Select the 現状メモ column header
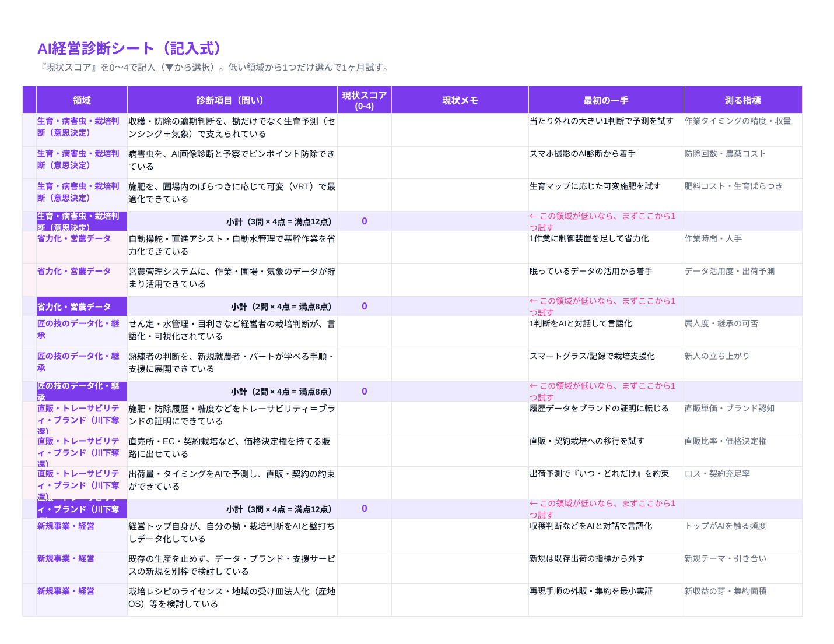The height and width of the screenshot is (644, 834). pyautogui.click(x=460, y=100)
